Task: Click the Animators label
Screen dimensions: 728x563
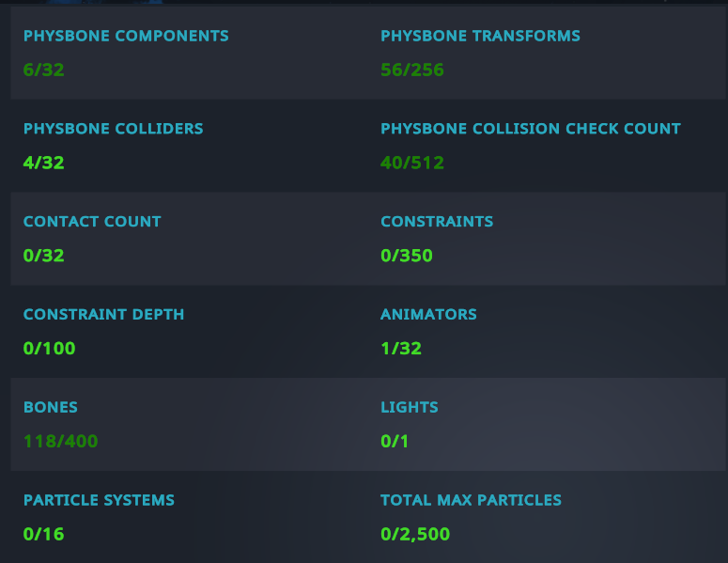Action: point(428,315)
